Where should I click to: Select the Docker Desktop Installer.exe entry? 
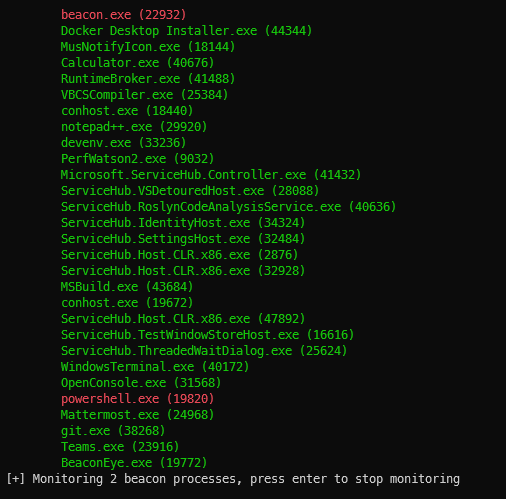186,31
